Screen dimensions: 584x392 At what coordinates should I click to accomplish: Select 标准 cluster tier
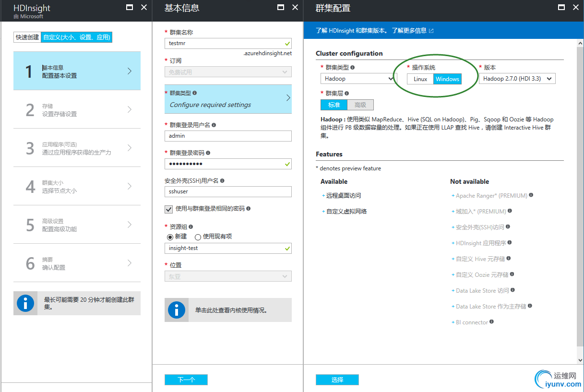[334, 105]
